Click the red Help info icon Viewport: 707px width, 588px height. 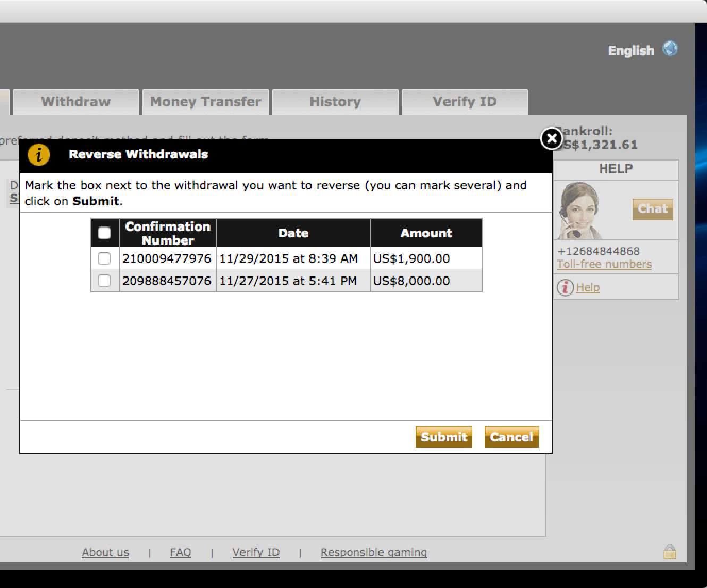pos(565,288)
